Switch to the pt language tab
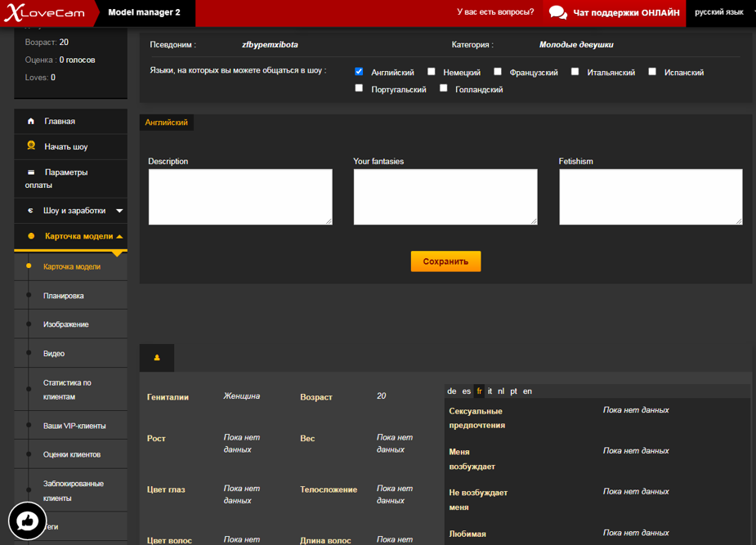This screenshot has height=545, width=756. tap(513, 391)
